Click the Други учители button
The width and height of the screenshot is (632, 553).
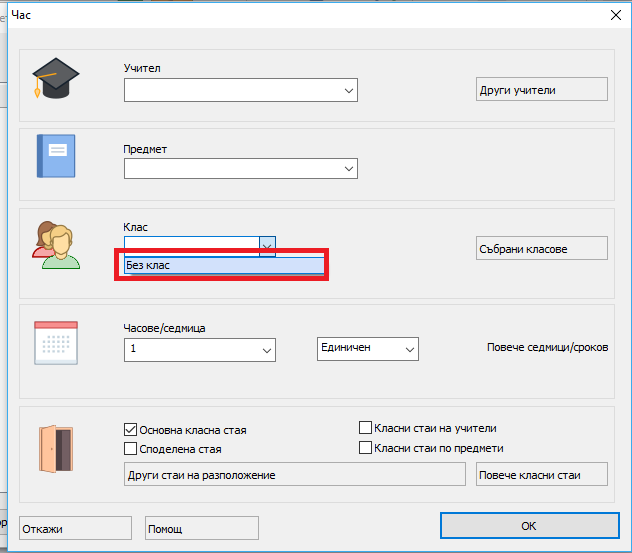(541, 90)
